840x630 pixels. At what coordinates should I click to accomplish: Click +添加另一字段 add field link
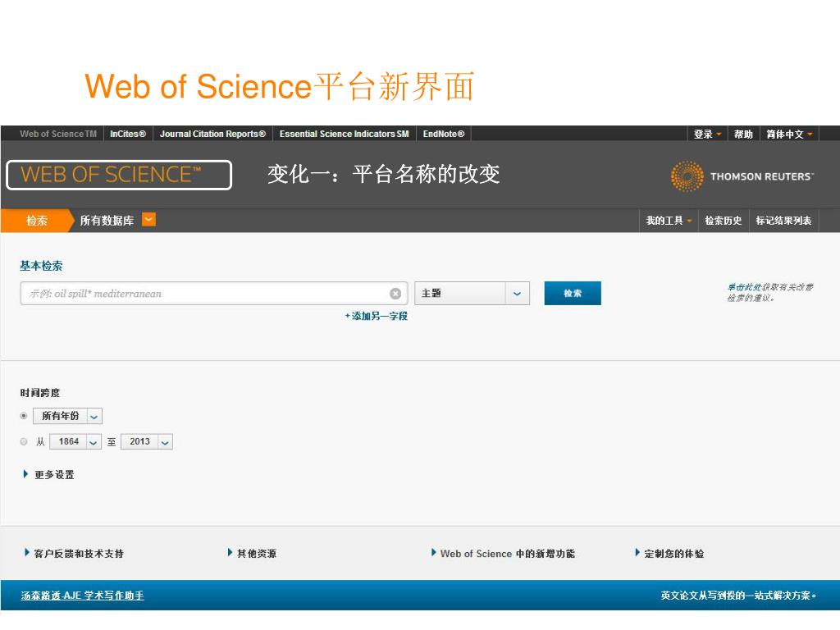[376, 316]
